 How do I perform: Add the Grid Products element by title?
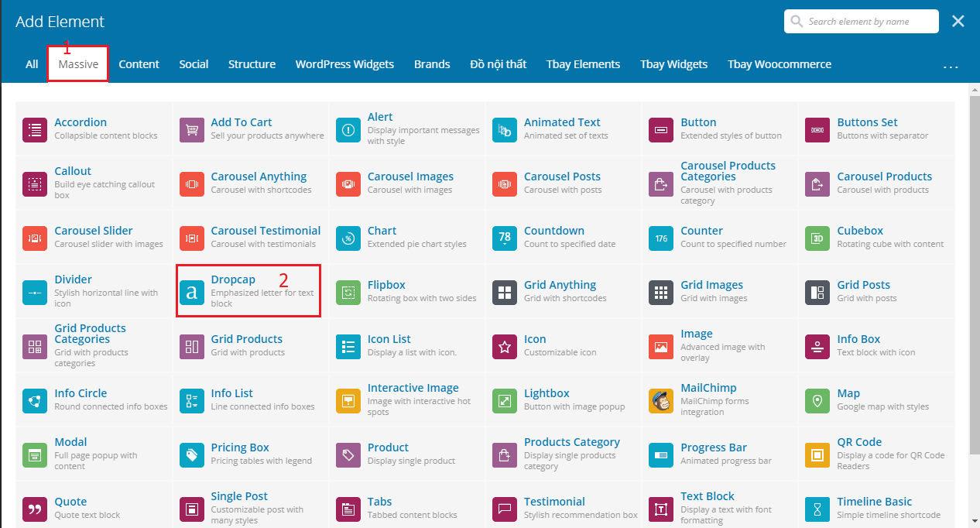tap(246, 339)
